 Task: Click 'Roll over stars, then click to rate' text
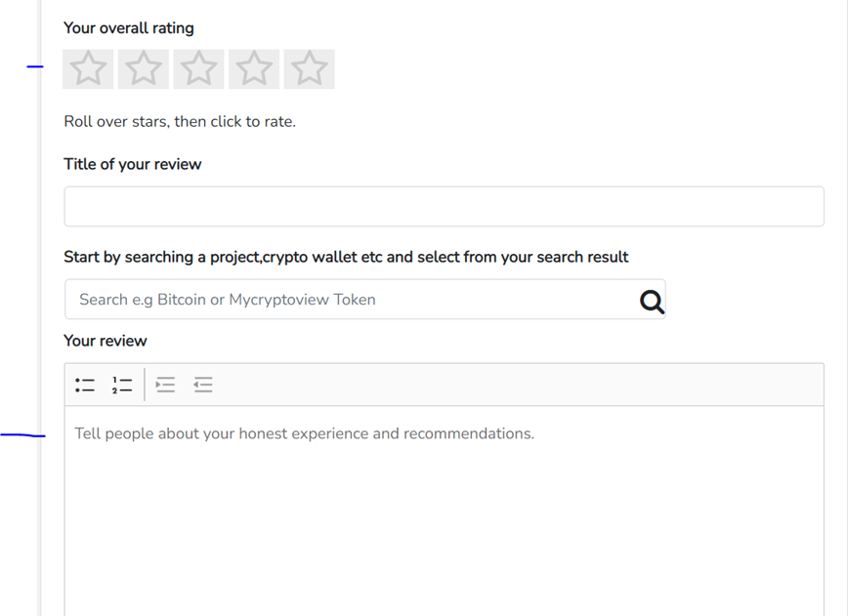[x=180, y=122]
